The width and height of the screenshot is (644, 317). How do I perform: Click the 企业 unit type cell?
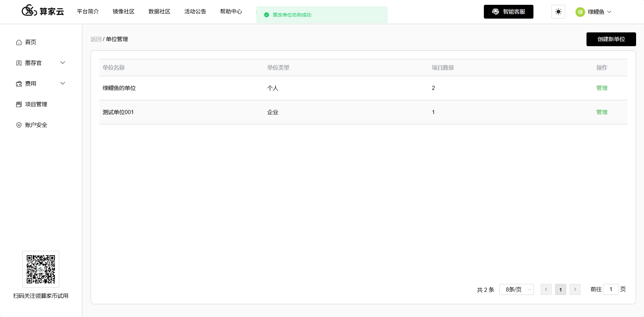[x=273, y=112]
